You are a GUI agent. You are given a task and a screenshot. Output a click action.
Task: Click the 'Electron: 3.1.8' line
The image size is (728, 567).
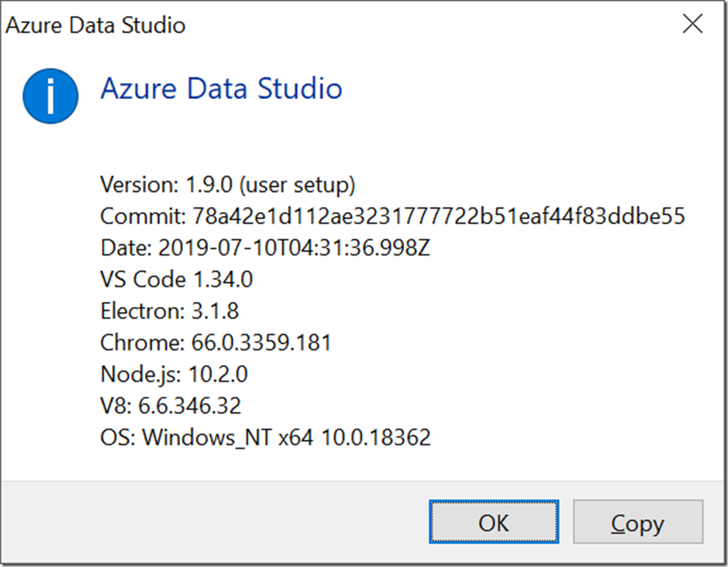tap(170, 311)
